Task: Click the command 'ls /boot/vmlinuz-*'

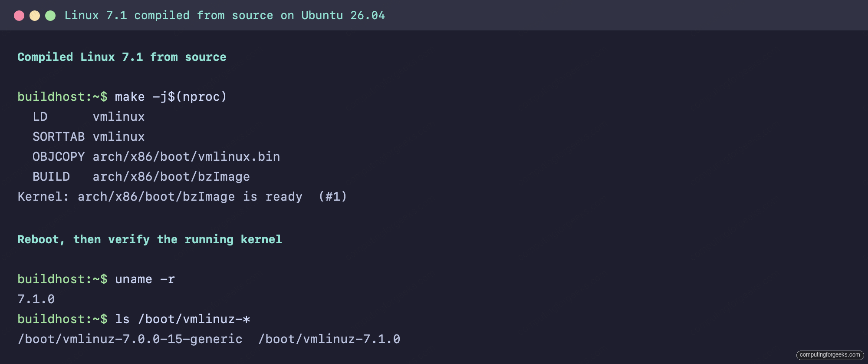Action: 183,319
